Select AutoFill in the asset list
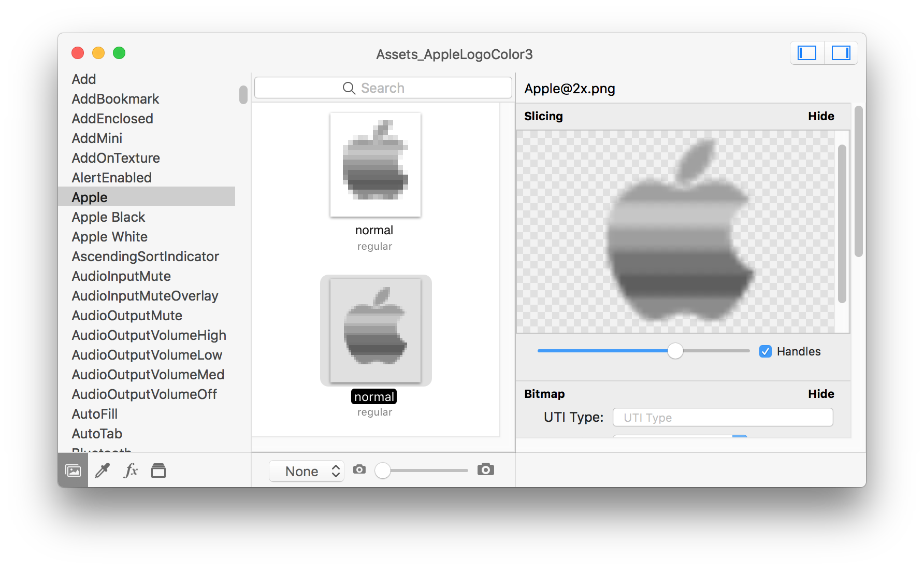This screenshot has height=570, width=924. 147,414
